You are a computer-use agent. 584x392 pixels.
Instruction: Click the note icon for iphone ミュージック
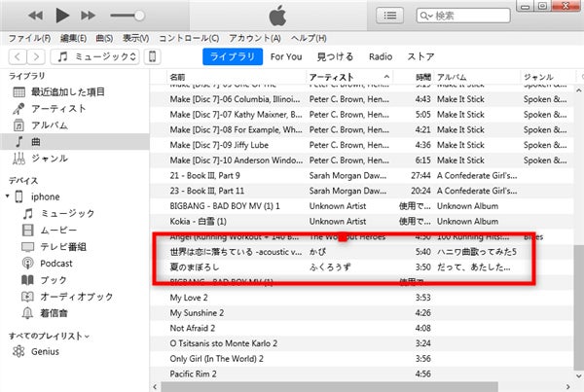27,213
